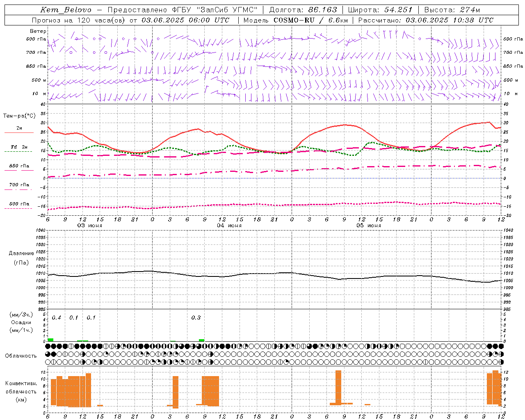
Task: Click the dotted pink line sample under 500 гПа temperature legend
Action: [18, 208]
